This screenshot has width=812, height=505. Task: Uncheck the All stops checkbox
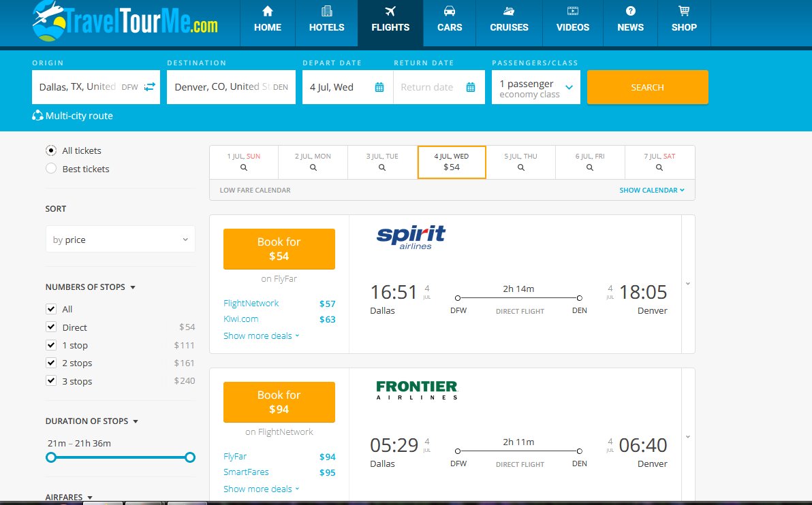click(x=50, y=309)
